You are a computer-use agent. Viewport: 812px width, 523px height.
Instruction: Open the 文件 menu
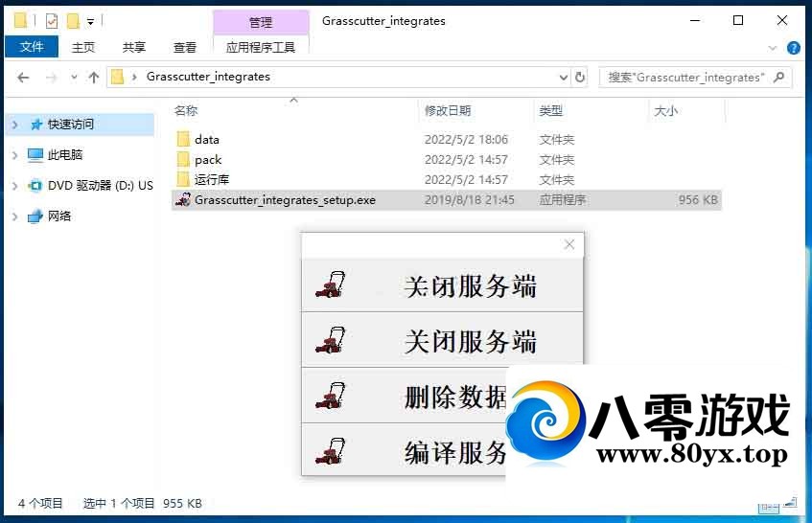tap(32, 47)
